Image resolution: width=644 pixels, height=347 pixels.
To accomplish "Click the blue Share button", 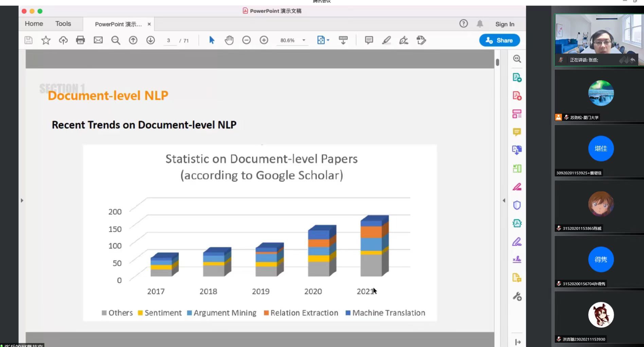I will pos(499,40).
